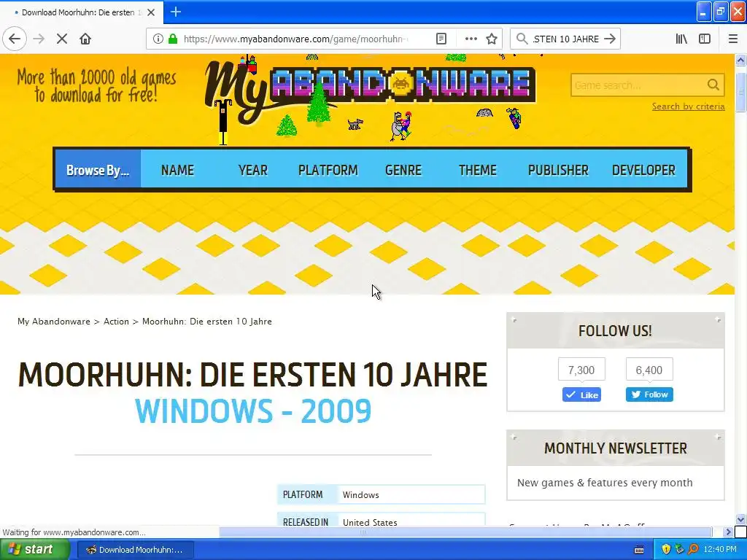Browse games by PUBLISHER
Screen dimensions: 747x560
[558, 170]
